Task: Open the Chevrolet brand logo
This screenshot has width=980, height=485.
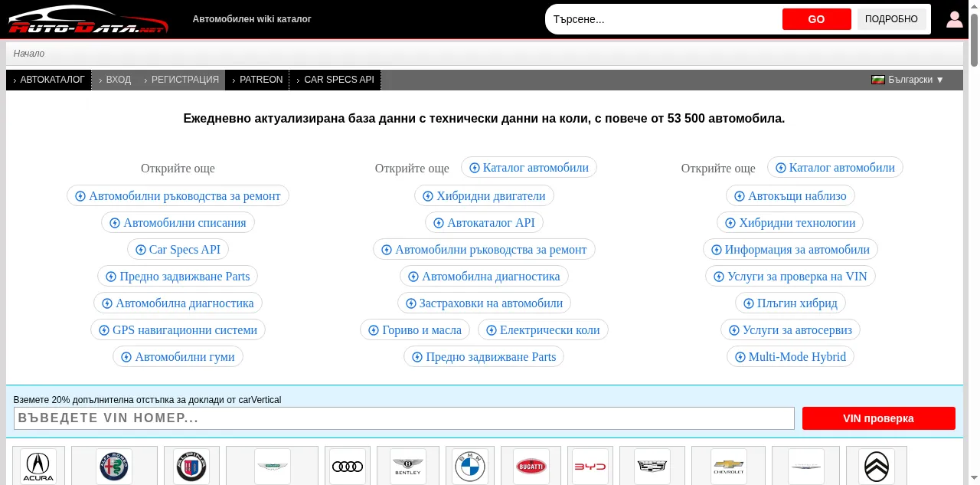Action: [x=729, y=467]
